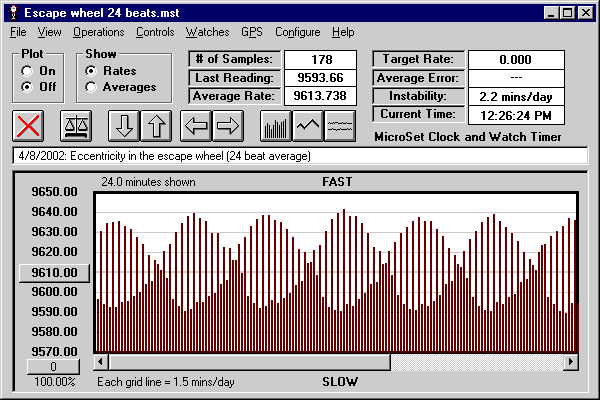Click the up arrow toolbar button
The width and height of the screenshot is (600, 400).
point(156,126)
